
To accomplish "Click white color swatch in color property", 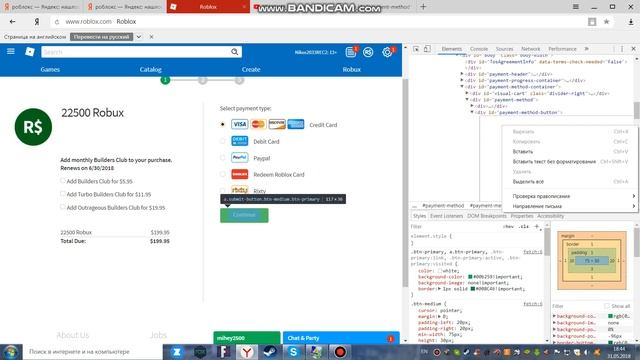I will 440,271.
